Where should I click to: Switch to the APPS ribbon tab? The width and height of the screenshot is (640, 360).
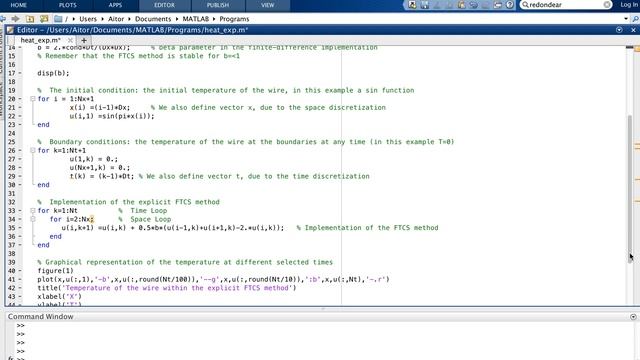tap(115, 5)
